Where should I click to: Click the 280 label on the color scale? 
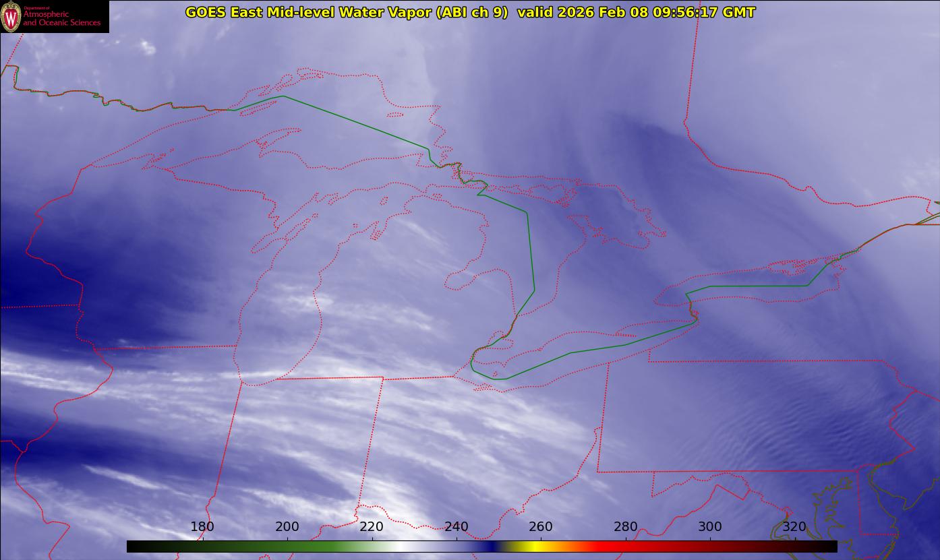626,526
